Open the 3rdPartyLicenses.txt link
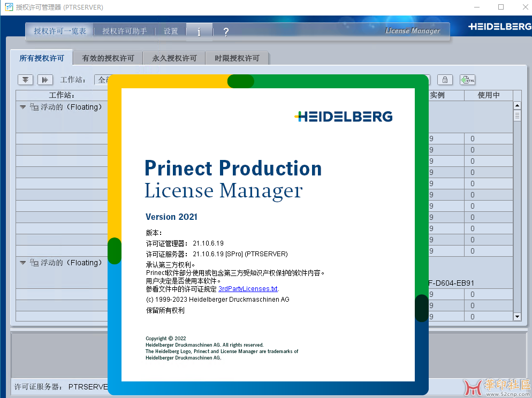 click(x=248, y=289)
